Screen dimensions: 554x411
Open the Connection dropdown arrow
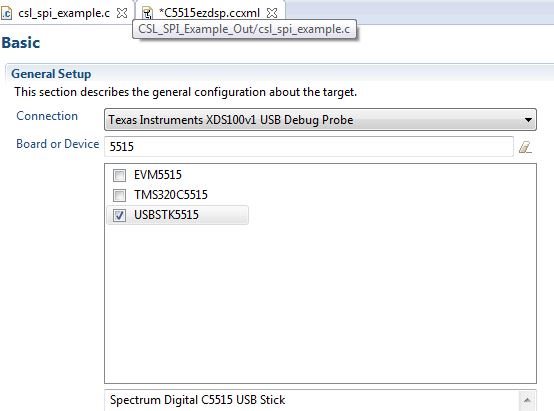(528, 120)
